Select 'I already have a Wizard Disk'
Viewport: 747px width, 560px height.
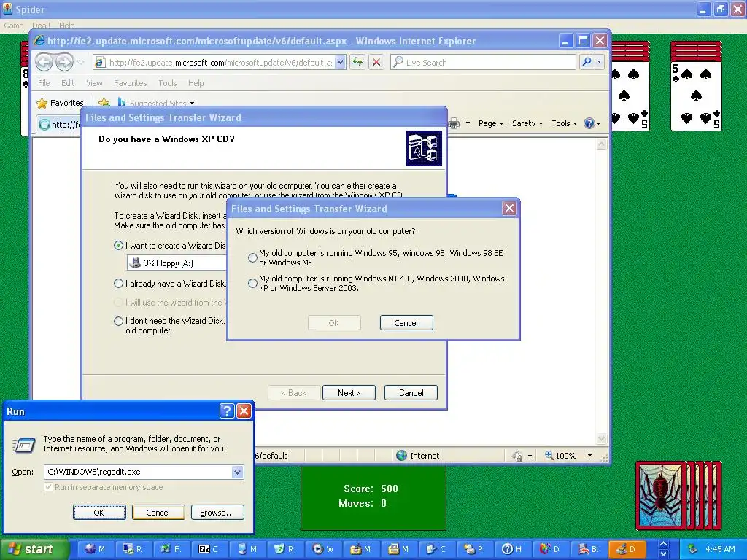pos(119,284)
